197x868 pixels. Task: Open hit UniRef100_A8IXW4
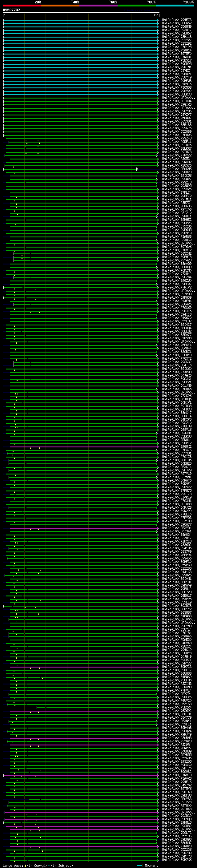tap(177, 101)
